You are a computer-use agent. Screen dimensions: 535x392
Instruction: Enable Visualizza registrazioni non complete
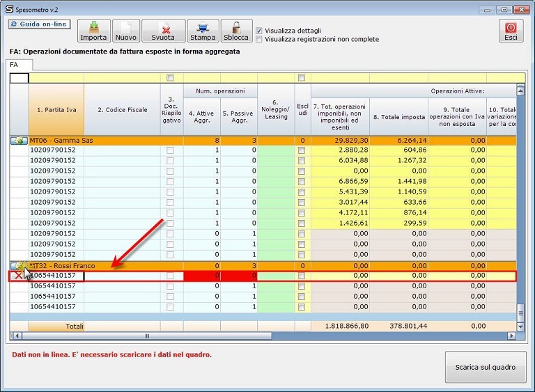click(x=259, y=39)
